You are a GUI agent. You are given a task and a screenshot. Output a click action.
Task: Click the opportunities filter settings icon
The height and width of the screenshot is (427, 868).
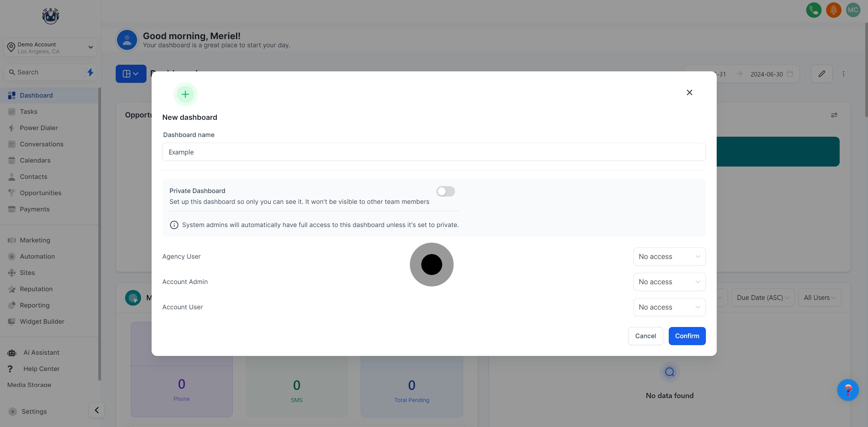[x=834, y=115]
